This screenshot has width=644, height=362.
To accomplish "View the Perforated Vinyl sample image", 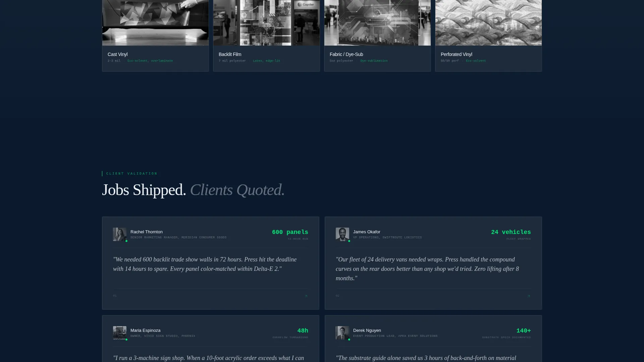I will (x=488, y=23).
